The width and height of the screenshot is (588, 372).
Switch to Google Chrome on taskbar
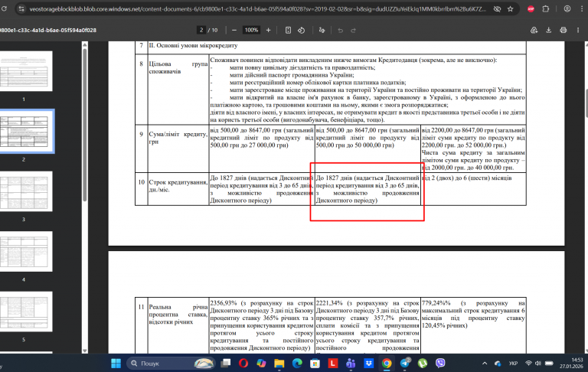(387, 363)
